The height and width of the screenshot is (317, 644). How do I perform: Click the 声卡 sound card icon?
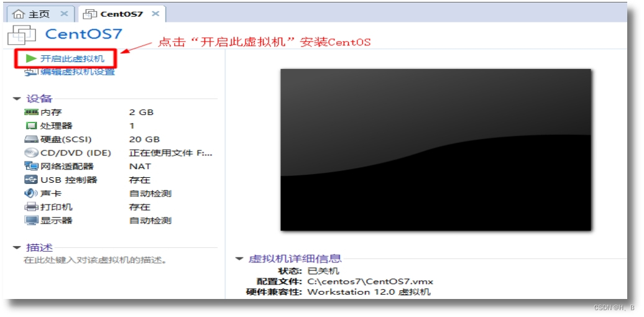31,193
